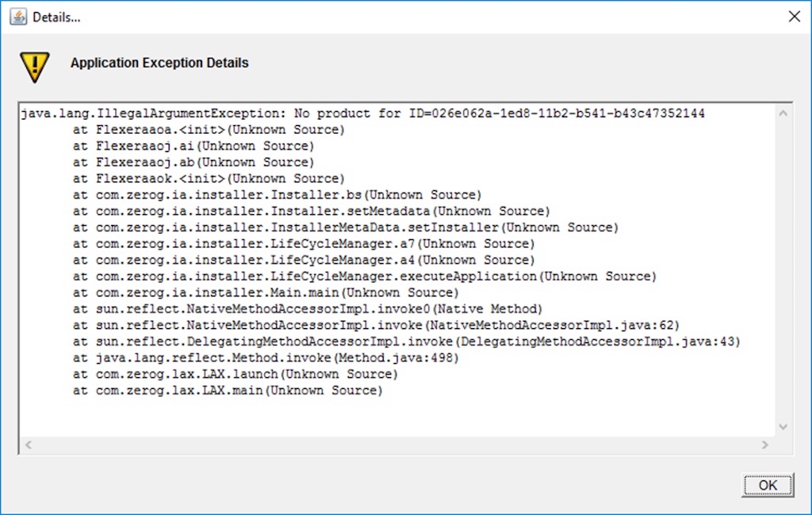
Task: Click the LAX.launch stack trace line
Action: coord(235,374)
